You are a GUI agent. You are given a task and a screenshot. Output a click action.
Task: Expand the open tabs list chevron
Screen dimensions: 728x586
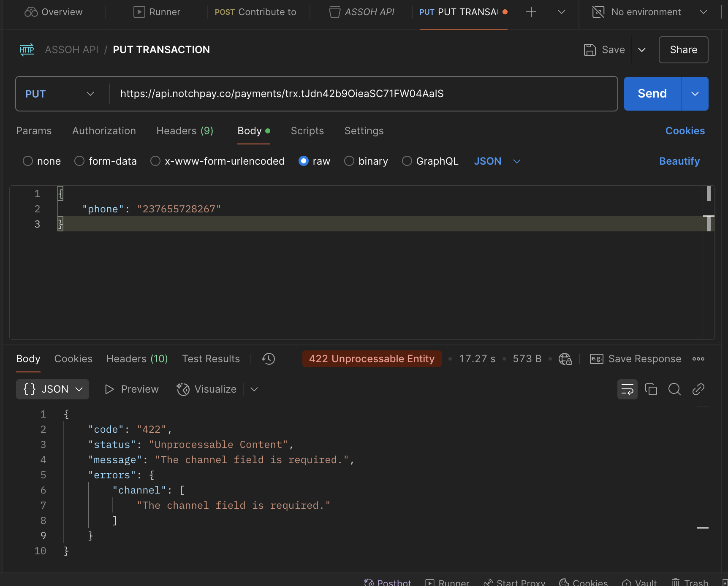(x=562, y=12)
